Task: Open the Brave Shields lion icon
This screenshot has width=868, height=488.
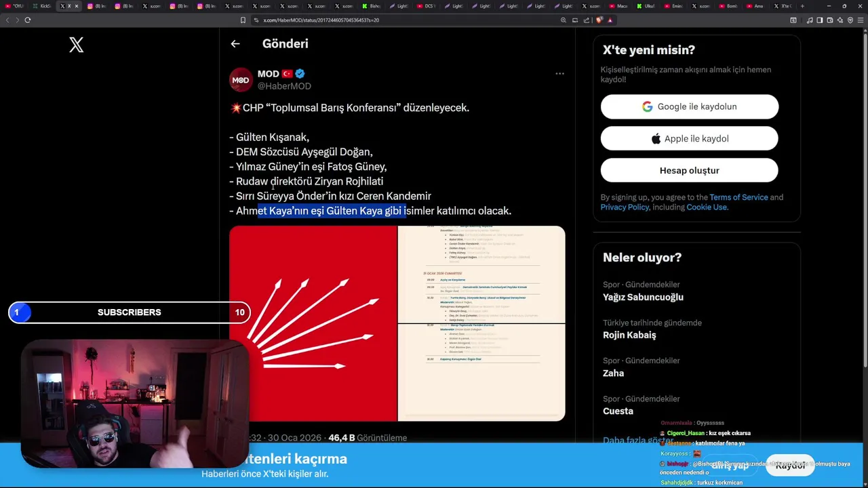Action: tap(599, 20)
